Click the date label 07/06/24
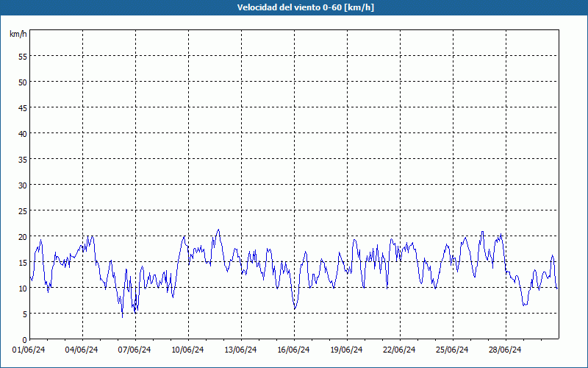Viewport: 588px width, 368px height. click(135, 350)
